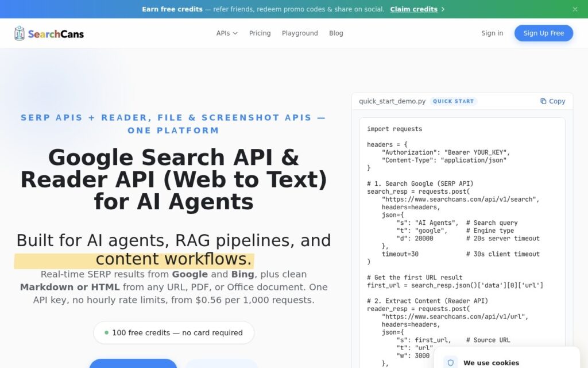Click the QUICK START badge
The image size is (588, 368).
[454, 101]
